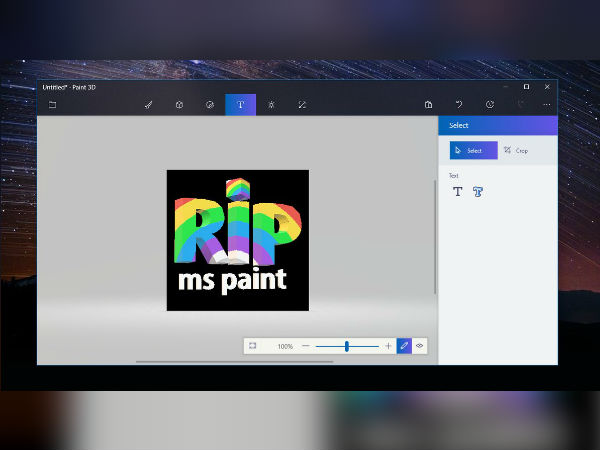Open the folder menu
Viewport: 600px width, 450px height.
(x=52, y=104)
